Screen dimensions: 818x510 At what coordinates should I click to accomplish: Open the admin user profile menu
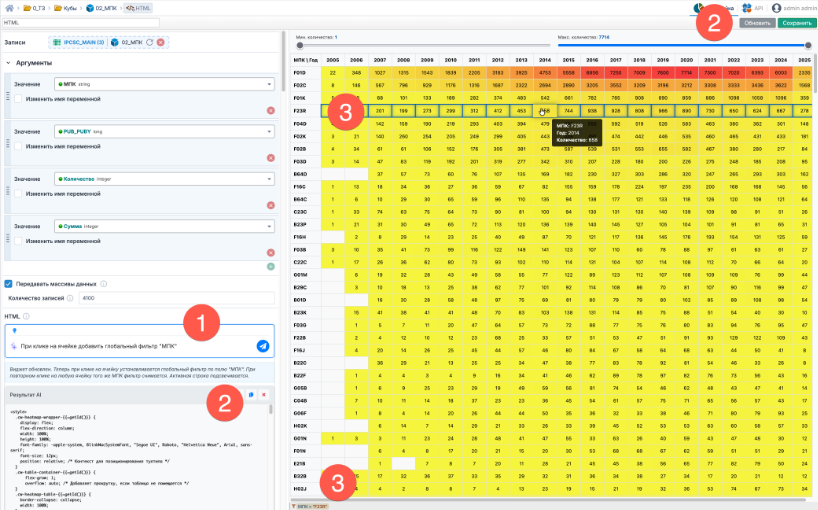790,7
